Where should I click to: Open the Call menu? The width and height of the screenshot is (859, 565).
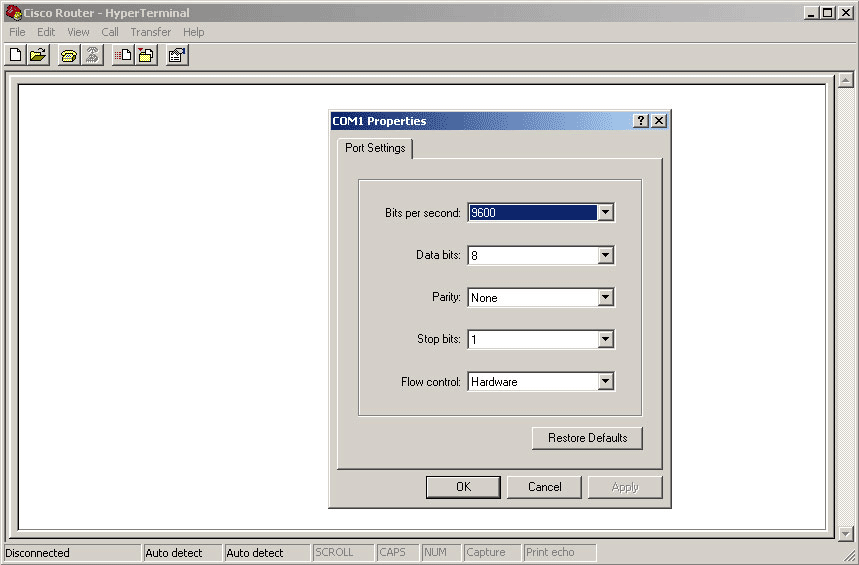click(110, 32)
